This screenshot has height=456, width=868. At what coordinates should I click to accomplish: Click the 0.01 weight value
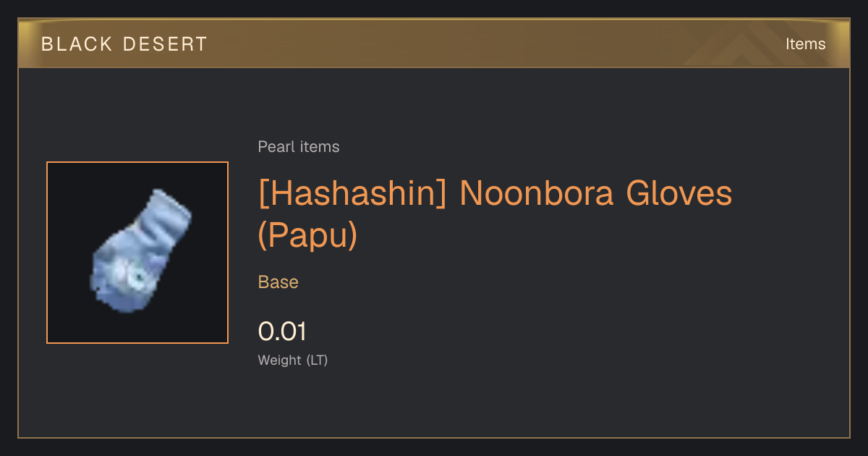282,332
